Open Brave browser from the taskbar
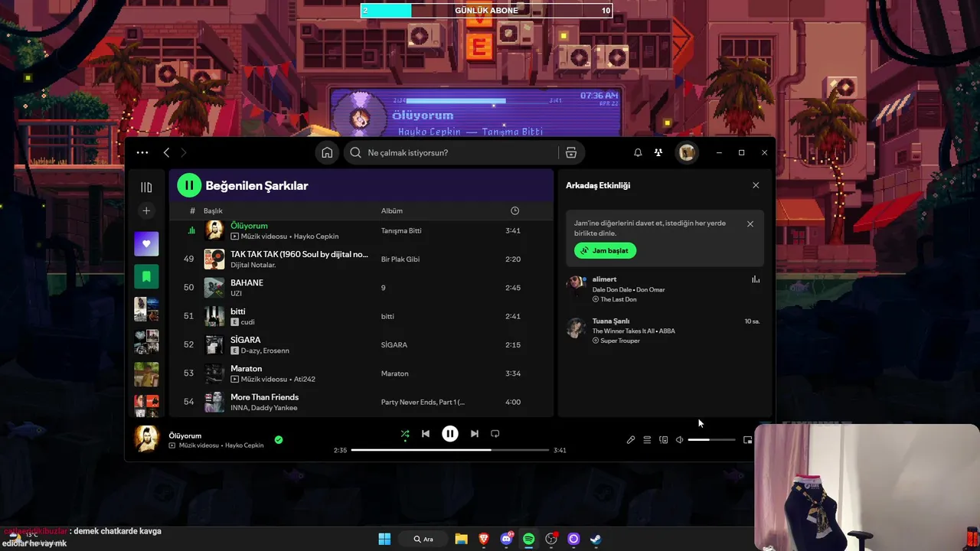The width and height of the screenshot is (980, 551). pyautogui.click(x=484, y=539)
